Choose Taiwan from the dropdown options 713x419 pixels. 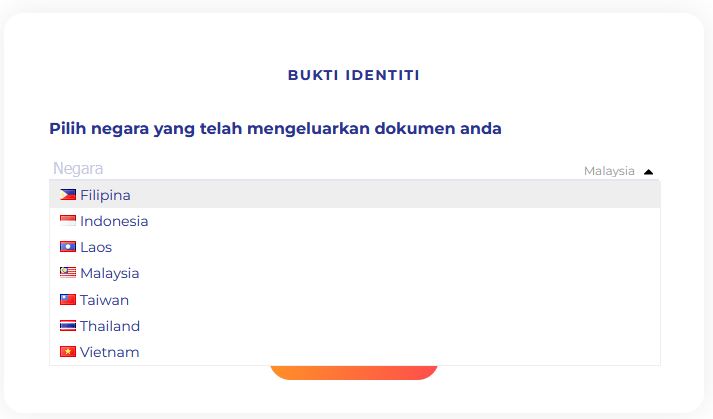coord(355,300)
